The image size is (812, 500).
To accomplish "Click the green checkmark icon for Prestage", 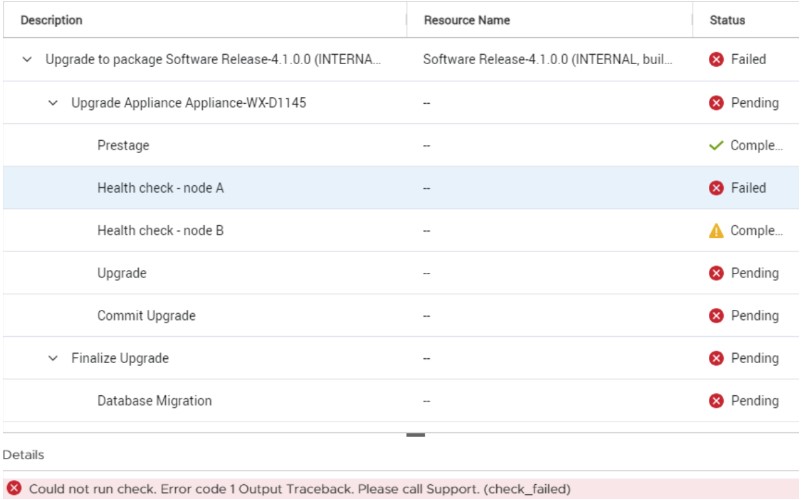I will 716,145.
